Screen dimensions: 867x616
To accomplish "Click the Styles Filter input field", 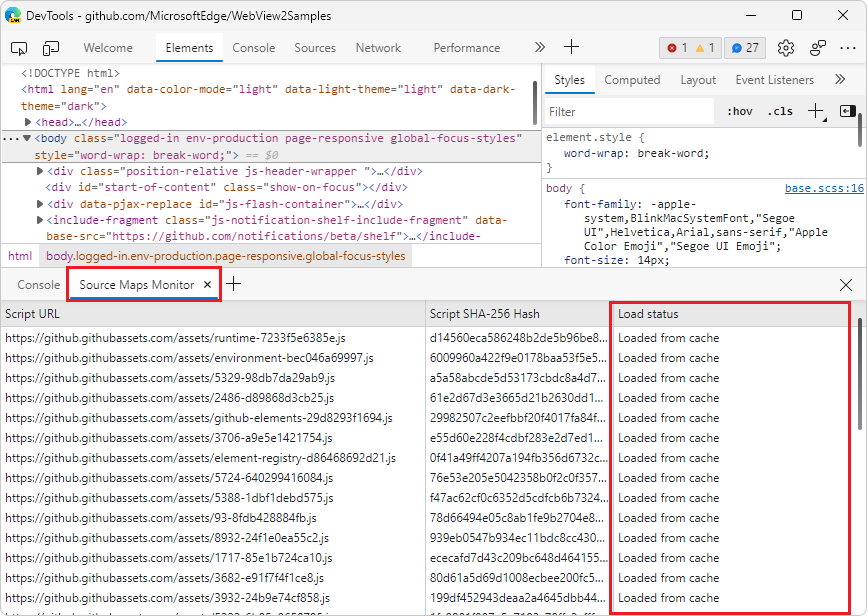I will pos(629,112).
